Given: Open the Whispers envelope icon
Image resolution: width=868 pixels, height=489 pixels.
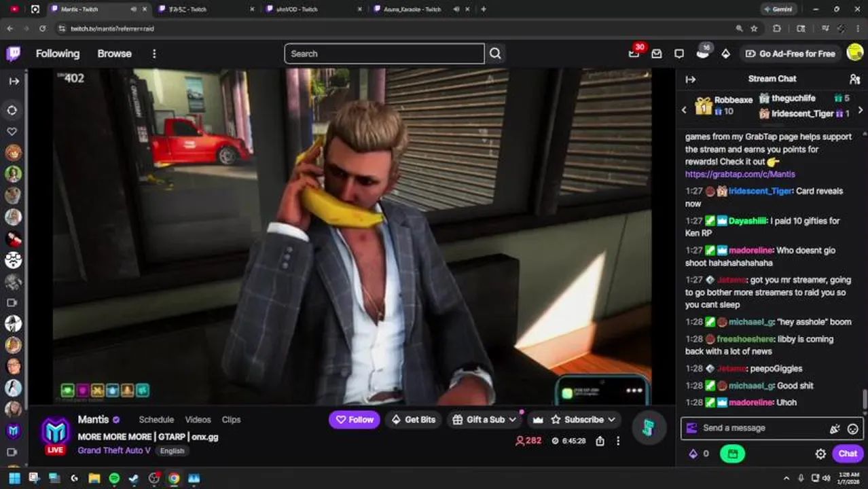Looking at the screenshot, I should 657,54.
